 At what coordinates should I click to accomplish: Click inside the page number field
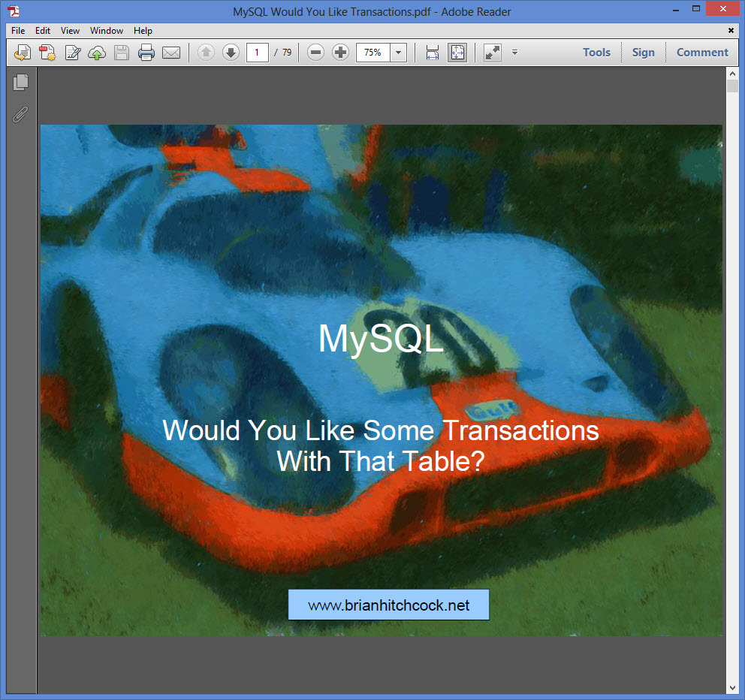pos(256,53)
